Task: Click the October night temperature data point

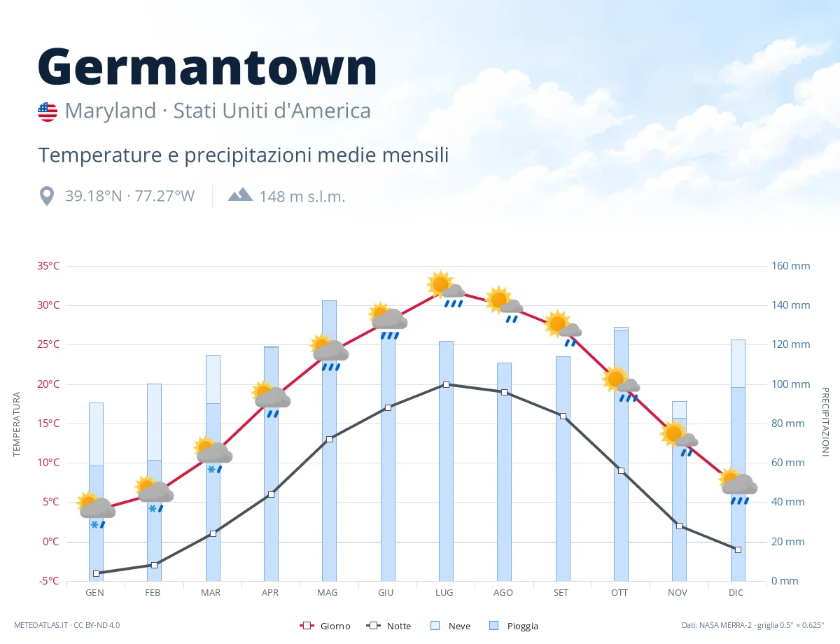Action: click(621, 470)
